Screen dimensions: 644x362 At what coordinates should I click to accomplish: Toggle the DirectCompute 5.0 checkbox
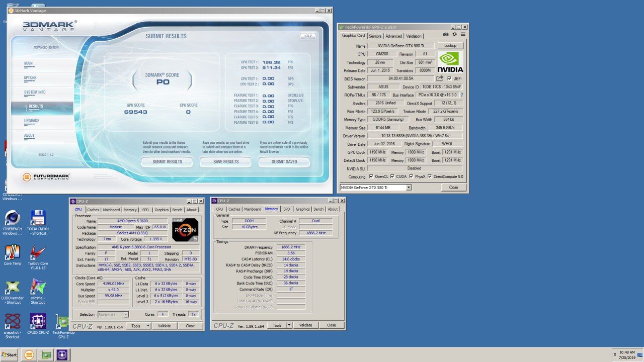430,176
